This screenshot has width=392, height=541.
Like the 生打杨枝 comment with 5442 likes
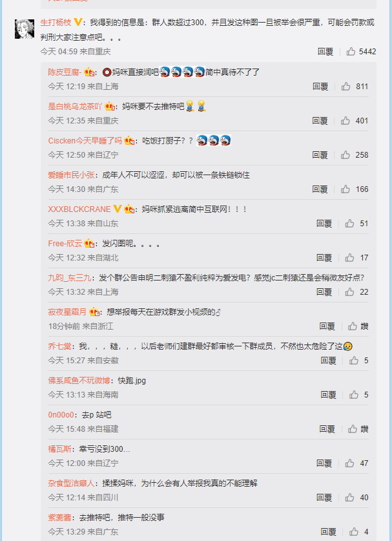click(x=351, y=52)
